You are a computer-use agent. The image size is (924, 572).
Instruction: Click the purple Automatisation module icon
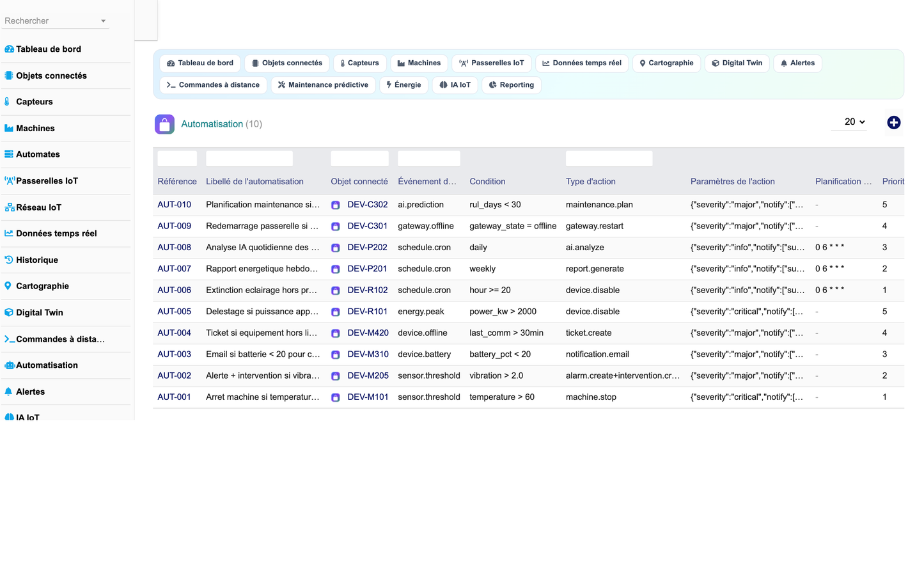pos(164,124)
